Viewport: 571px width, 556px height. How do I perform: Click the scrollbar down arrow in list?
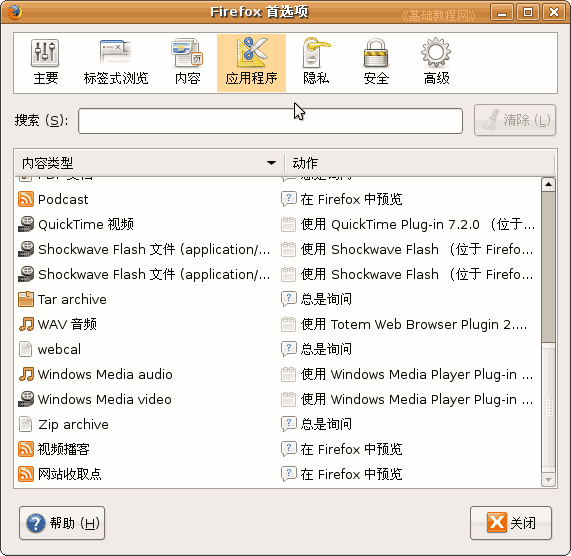click(x=548, y=480)
